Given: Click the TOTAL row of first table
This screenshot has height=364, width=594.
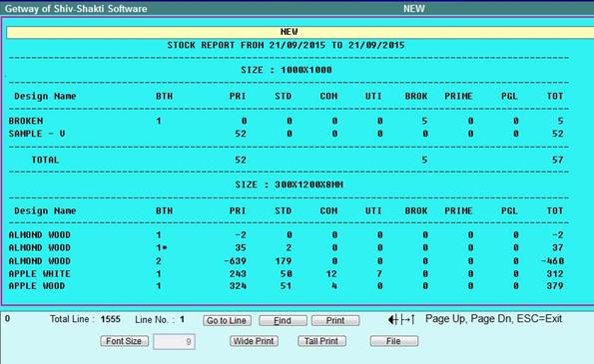Looking at the screenshot, I should (x=287, y=160).
